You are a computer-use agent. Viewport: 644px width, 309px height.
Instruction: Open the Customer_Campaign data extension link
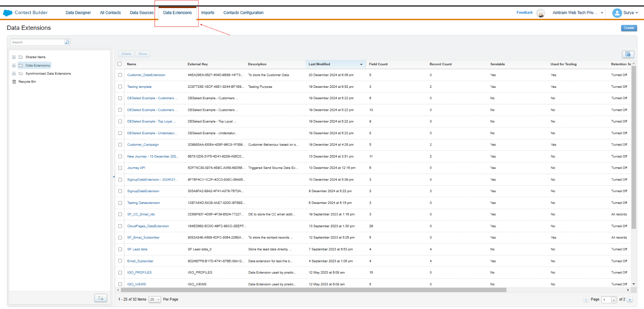pyautogui.click(x=143, y=145)
